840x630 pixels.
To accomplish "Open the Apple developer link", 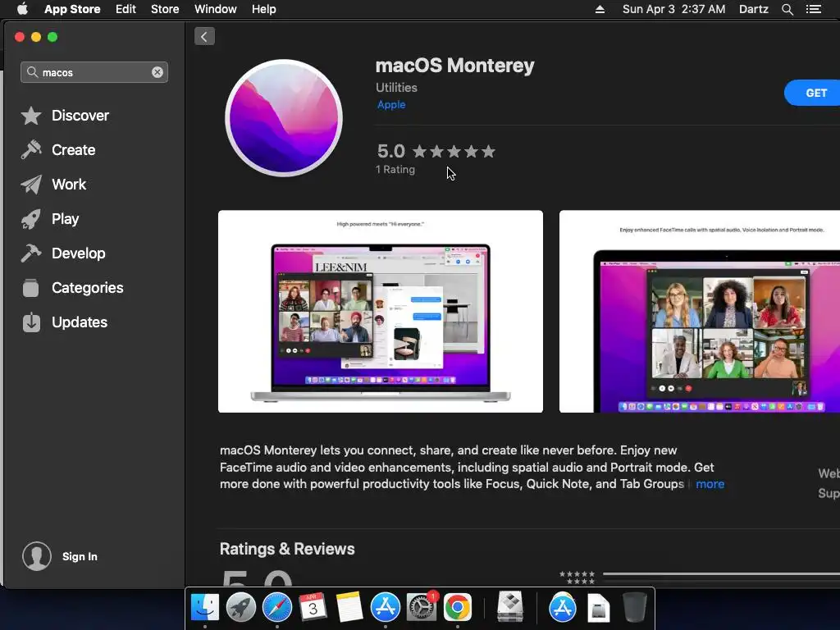I will 391,105.
